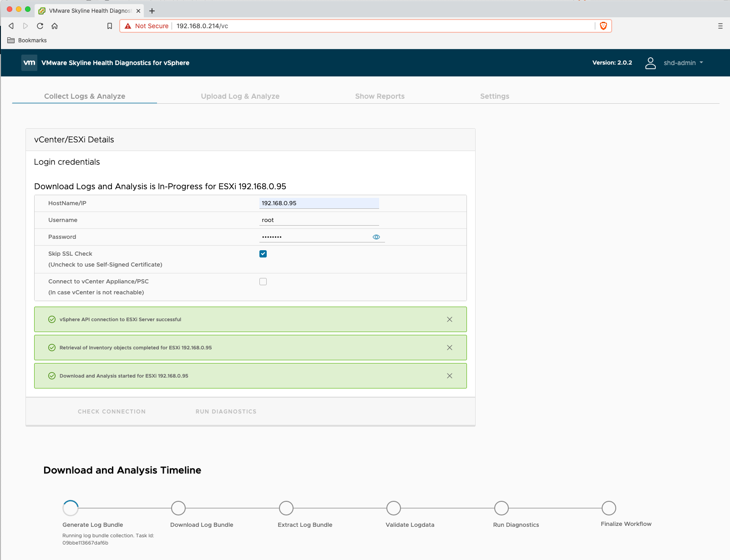Go to the browser home icon
The image size is (730, 560).
pos(55,26)
